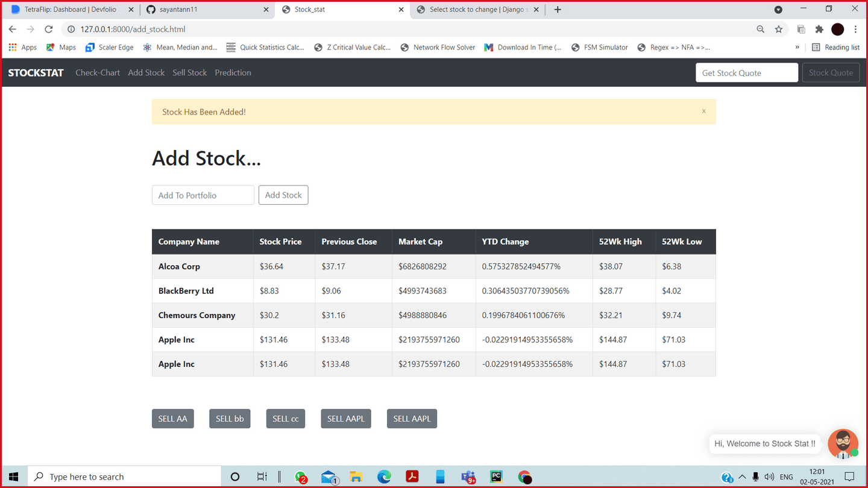Open the Windows Start menu
Viewport: 868px width, 488px height.
[x=13, y=477]
